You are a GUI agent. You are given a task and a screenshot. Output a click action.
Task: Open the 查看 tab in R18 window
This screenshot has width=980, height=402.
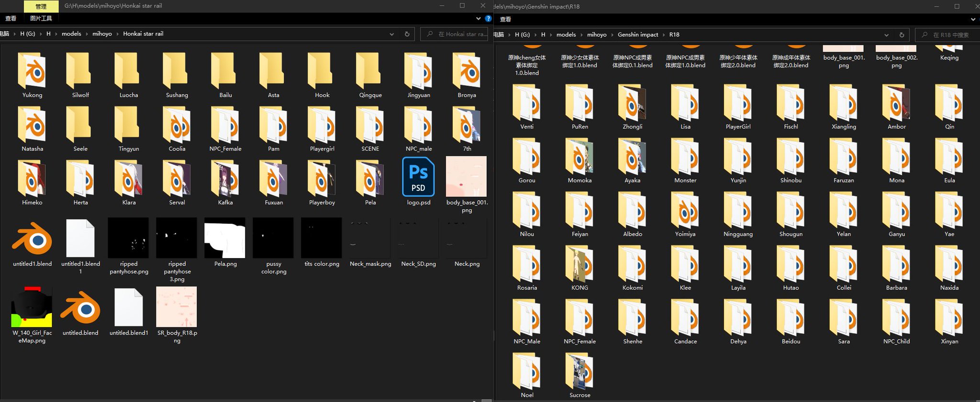click(x=505, y=20)
